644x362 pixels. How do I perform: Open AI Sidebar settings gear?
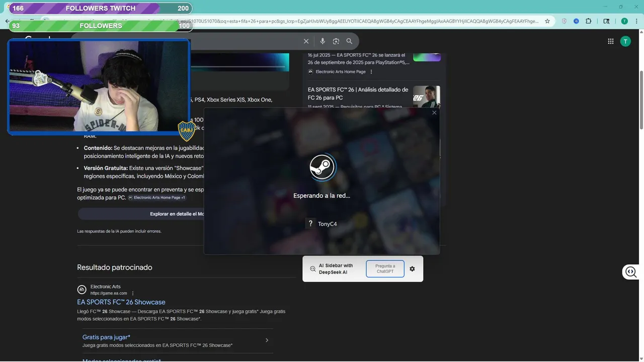[x=412, y=269]
